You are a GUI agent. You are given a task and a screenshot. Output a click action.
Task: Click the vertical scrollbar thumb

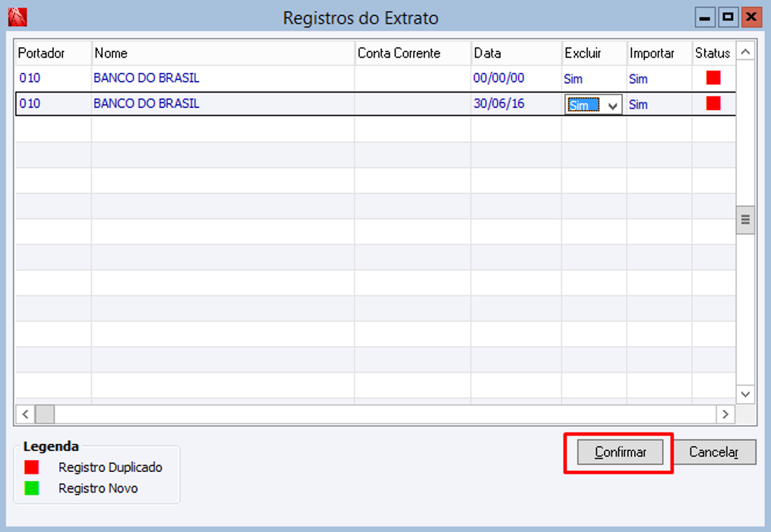click(745, 219)
